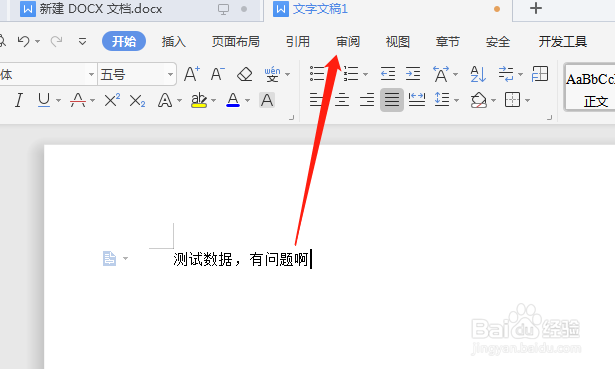Apply text effects outlined A icon
This screenshot has width=615, height=369.
tap(165, 100)
